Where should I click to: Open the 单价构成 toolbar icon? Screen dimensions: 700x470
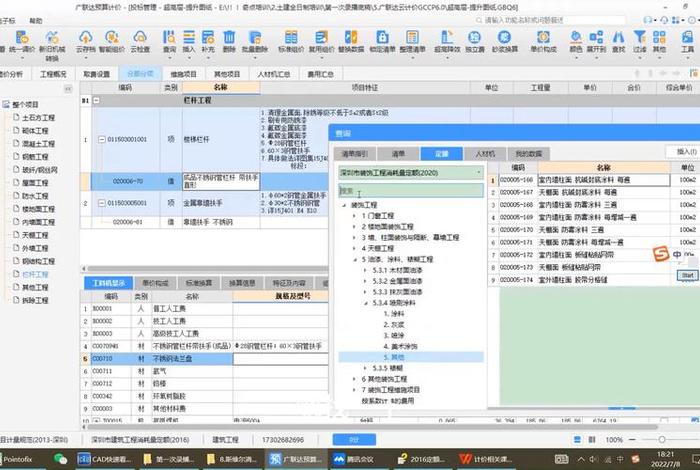tap(543, 42)
